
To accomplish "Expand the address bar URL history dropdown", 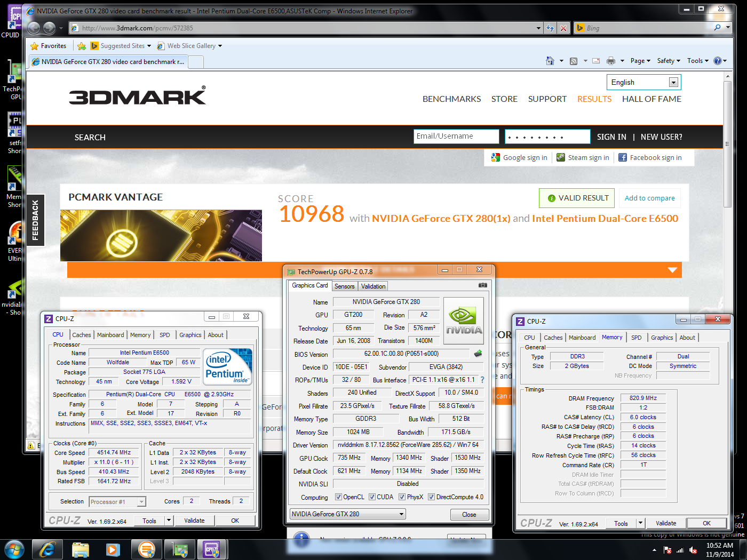I will [x=538, y=28].
